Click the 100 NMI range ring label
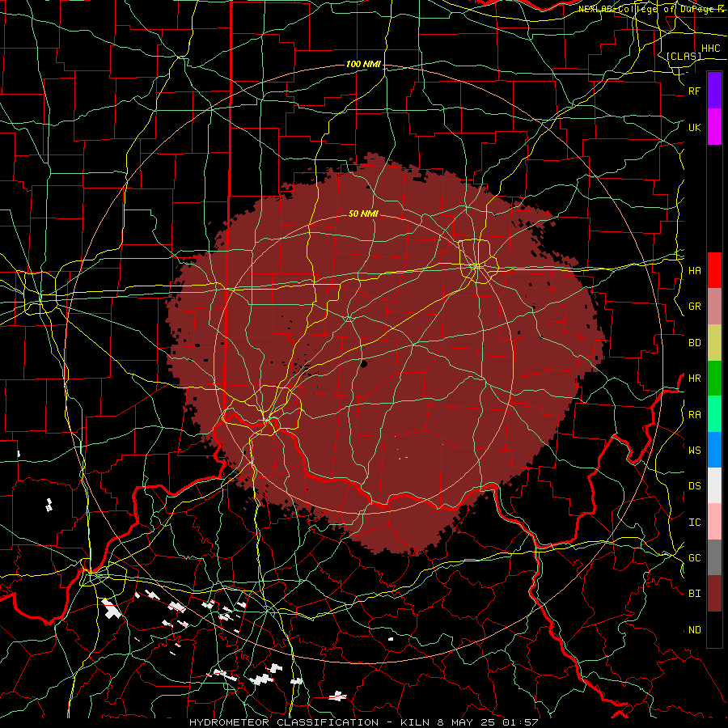The width and height of the screenshot is (728, 728). [x=363, y=64]
